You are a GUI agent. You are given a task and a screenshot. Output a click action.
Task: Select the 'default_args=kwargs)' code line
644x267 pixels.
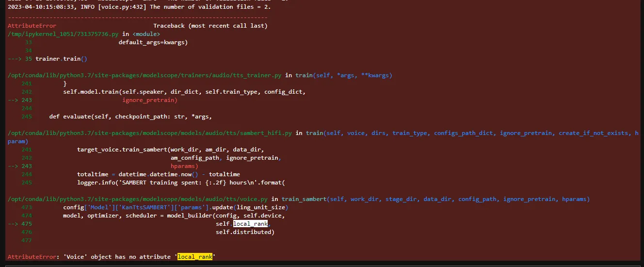[153, 42]
